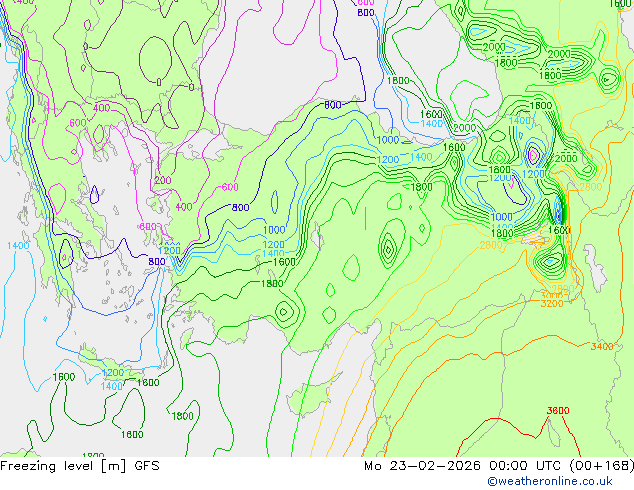Click the 'Freezing level [m] GFS' caption
The height and width of the screenshot is (490, 634).
click(x=80, y=466)
